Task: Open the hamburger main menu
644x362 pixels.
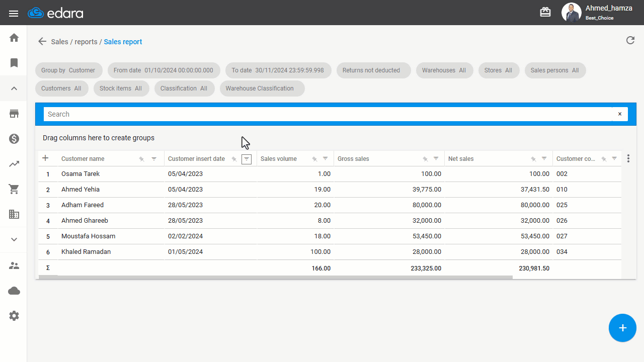Action: pos(14,13)
